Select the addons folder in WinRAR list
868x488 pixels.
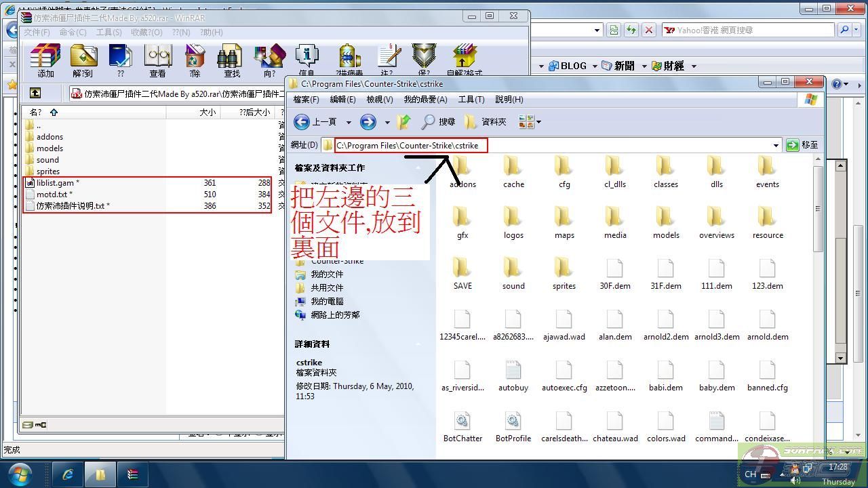(x=50, y=137)
